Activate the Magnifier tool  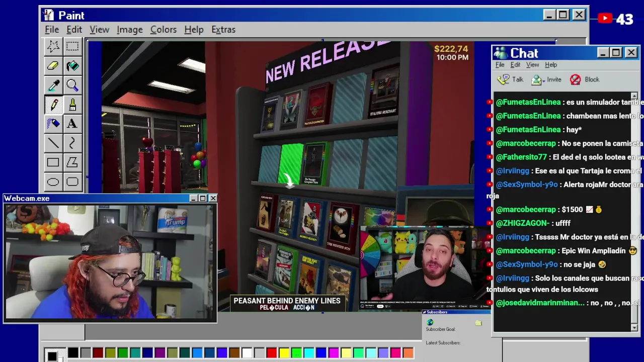(x=72, y=85)
